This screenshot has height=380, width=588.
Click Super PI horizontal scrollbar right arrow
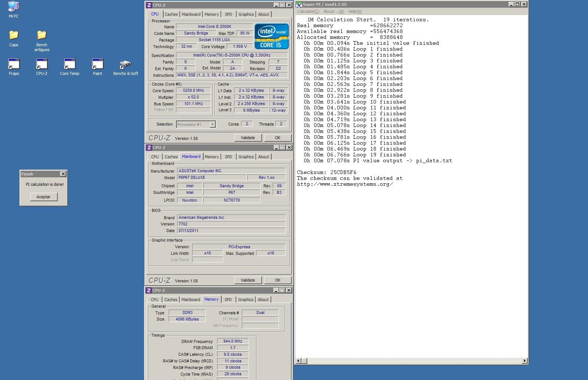(524, 361)
